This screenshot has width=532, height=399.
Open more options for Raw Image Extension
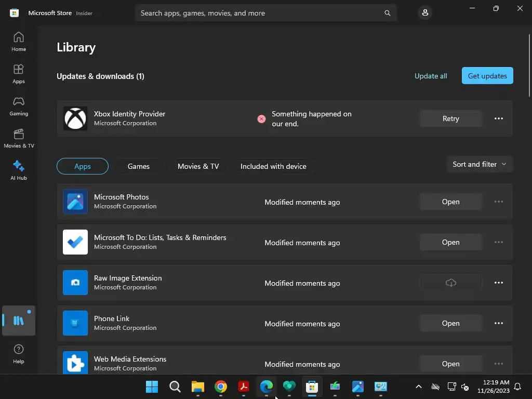(x=498, y=283)
